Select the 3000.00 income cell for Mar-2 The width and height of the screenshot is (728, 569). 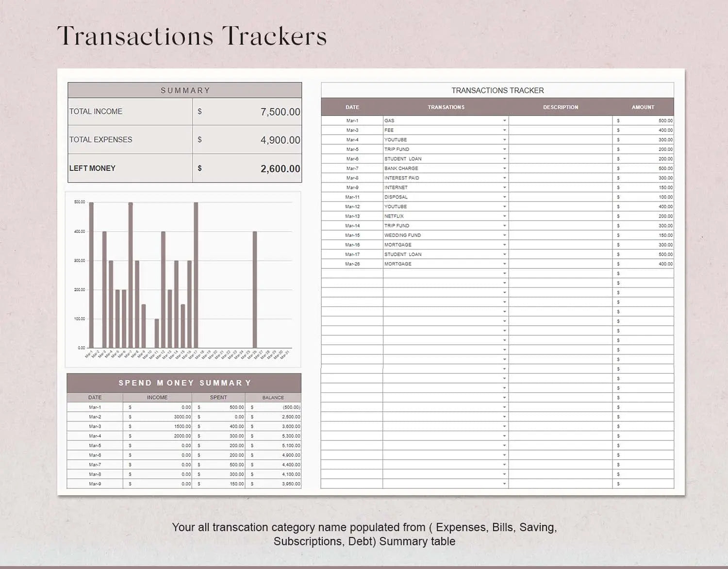coord(157,417)
